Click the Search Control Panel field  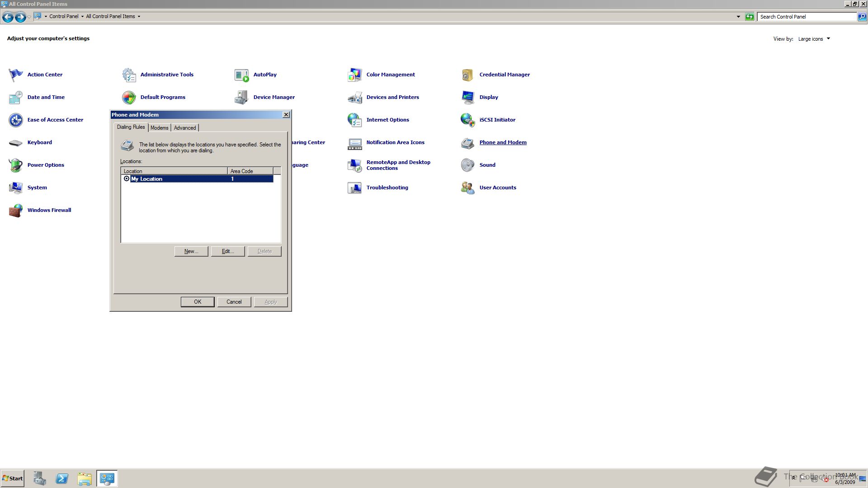click(x=807, y=17)
